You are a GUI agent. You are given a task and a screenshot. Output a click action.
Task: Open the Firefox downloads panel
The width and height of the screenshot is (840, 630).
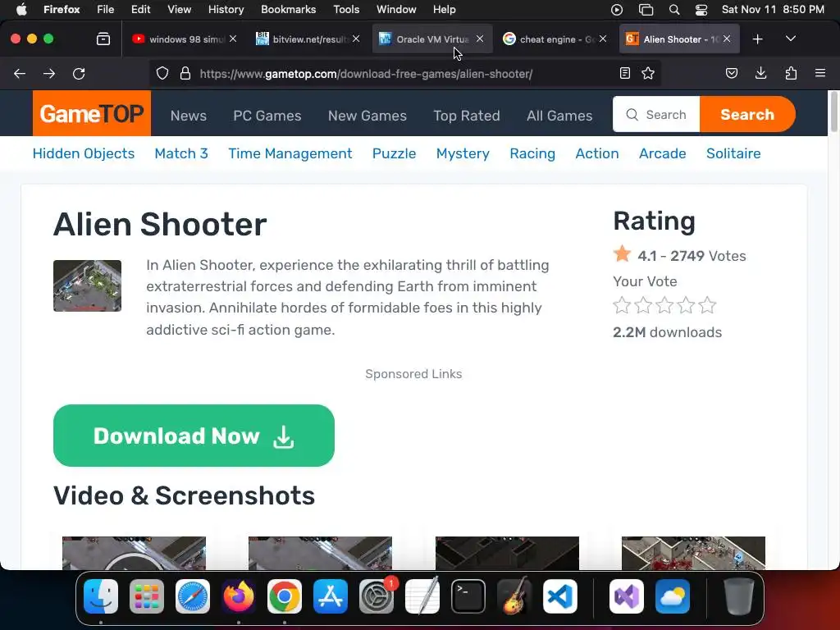[x=760, y=73]
